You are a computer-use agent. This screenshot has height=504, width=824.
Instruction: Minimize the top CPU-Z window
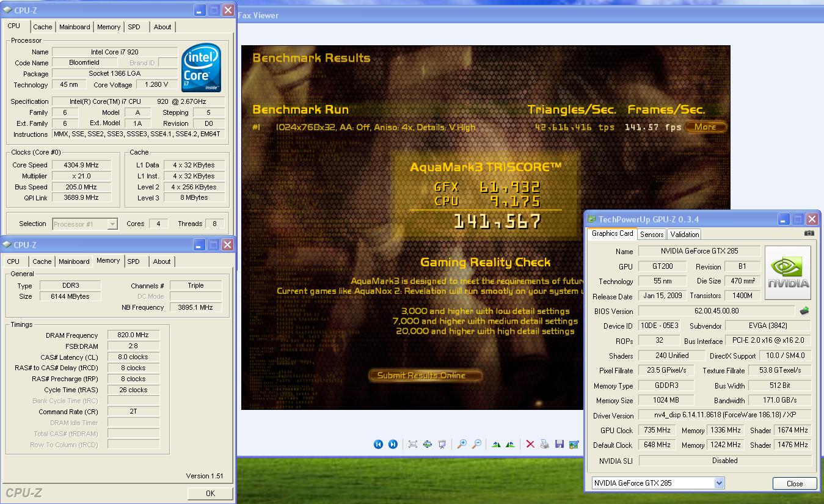(200, 10)
